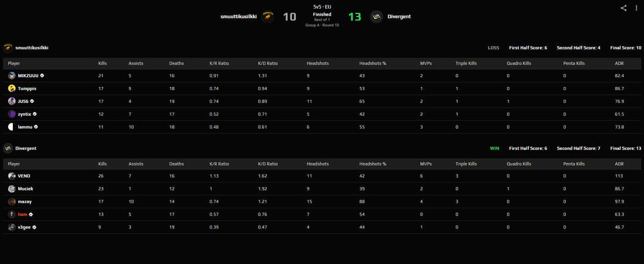Sort Divergent table by Assists header
Viewport: 644px width, 264px height.
tap(136, 164)
